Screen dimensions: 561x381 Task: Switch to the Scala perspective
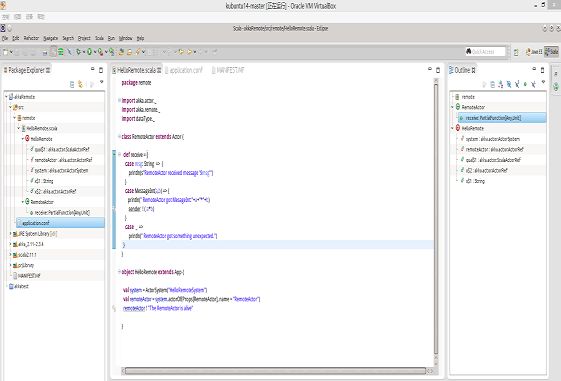tap(551, 52)
